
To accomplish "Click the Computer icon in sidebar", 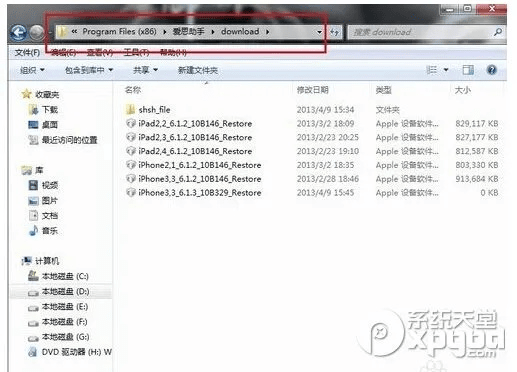I will 27,261.
